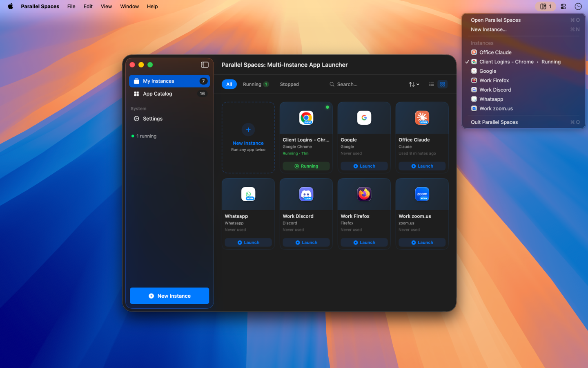Click the plus icon in New Instance card
The width and height of the screenshot is (588, 368).
click(248, 130)
